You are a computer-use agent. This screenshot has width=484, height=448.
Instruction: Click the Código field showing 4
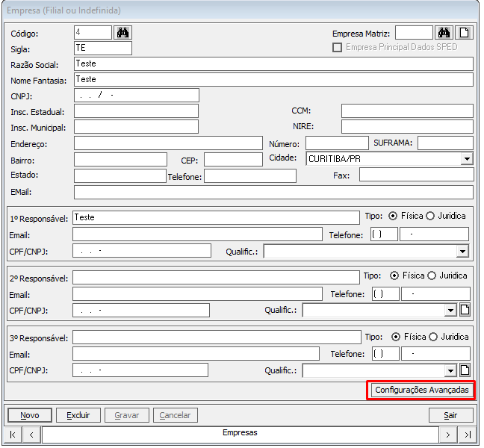tap(93, 33)
